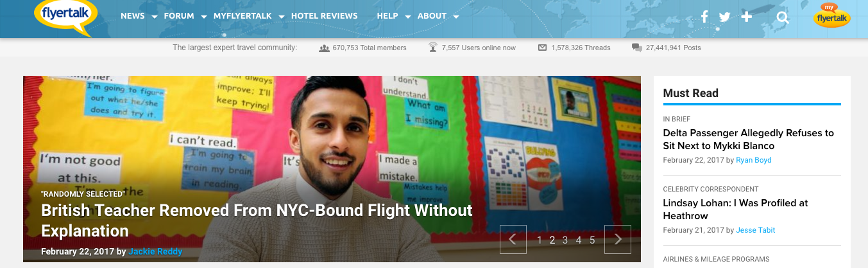Image resolution: width=868 pixels, height=268 pixels.
Task: Jump to carousel slide 5
Action: click(592, 240)
